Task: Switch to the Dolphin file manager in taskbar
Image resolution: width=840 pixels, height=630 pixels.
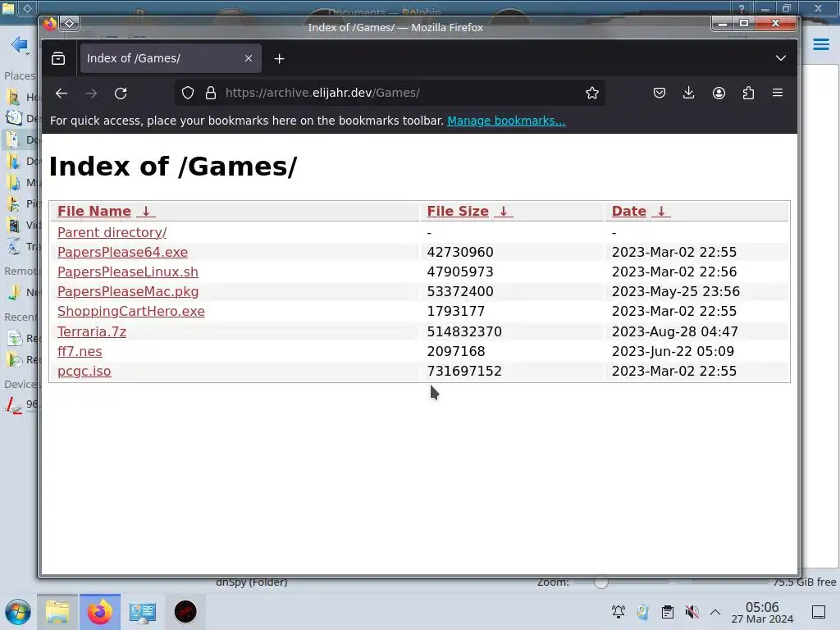Action: click(57, 612)
